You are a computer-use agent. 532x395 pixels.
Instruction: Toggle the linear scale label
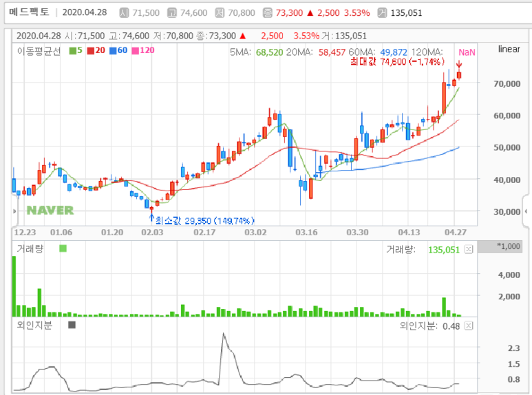(509, 50)
